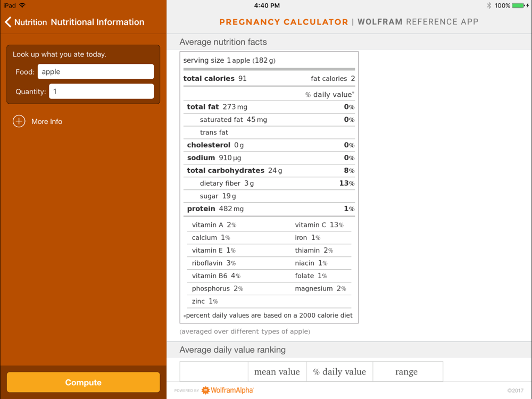
Task: Edit the Food text field
Action: point(96,72)
